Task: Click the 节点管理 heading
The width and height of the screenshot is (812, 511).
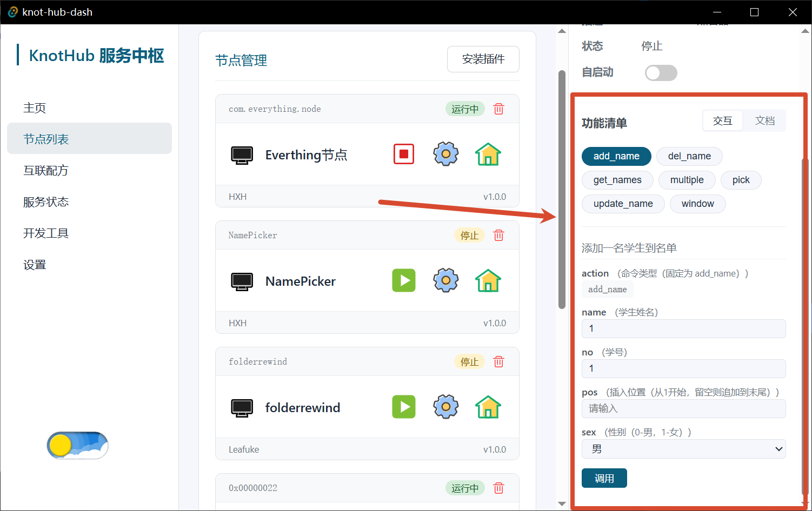Action: pyautogui.click(x=241, y=60)
